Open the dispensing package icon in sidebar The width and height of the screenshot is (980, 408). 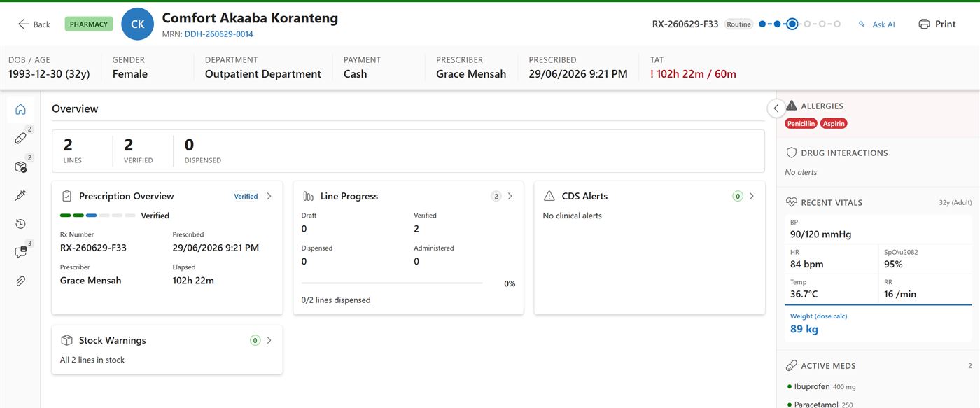[x=20, y=167]
